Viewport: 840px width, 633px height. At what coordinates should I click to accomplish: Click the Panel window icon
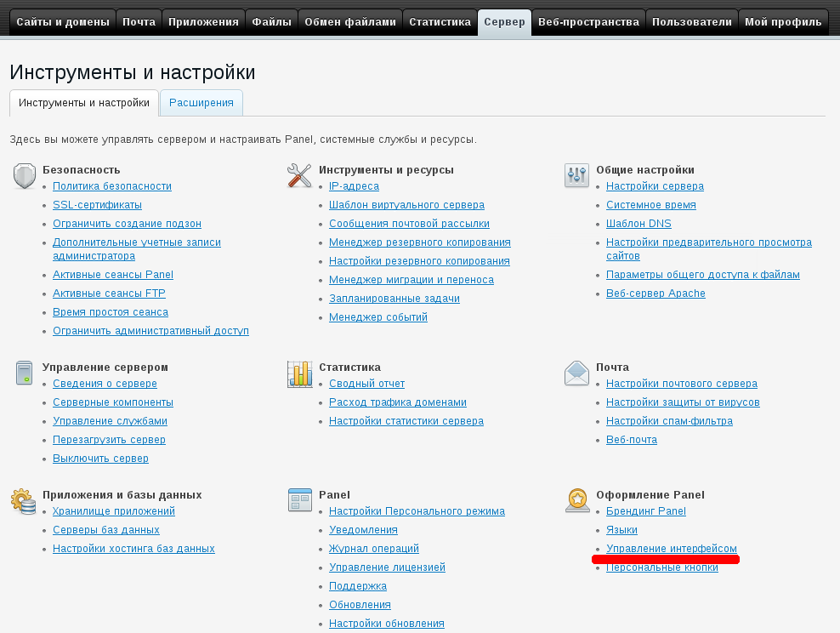[x=300, y=501]
